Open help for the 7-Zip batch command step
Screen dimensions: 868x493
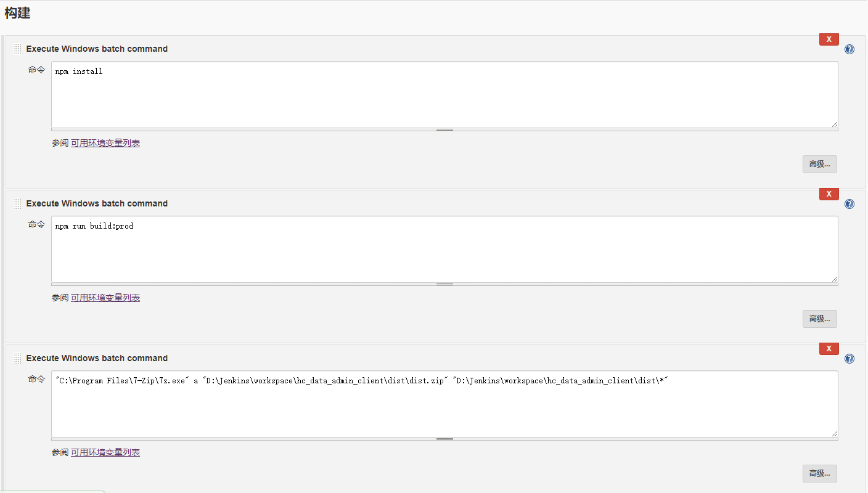click(850, 359)
